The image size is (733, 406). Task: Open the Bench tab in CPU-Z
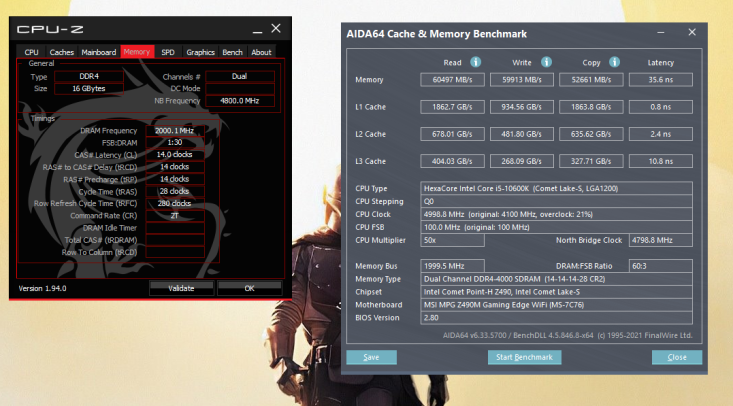point(232,52)
